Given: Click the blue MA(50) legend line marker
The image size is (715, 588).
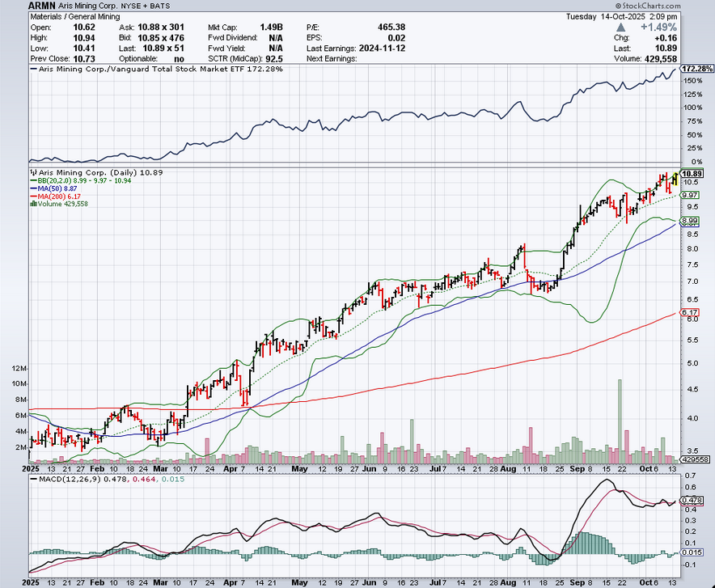Looking at the screenshot, I should point(32,188).
